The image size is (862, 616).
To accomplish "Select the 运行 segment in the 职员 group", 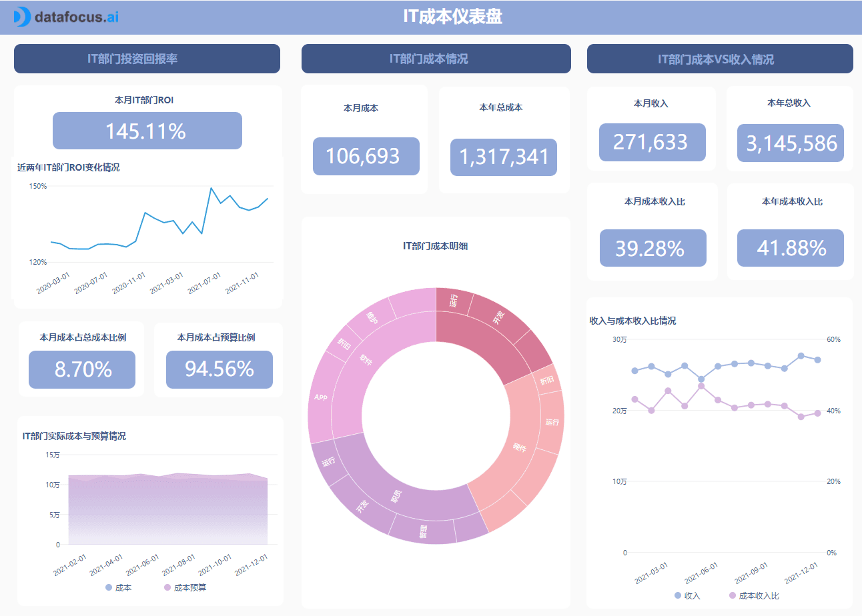I will tap(328, 461).
